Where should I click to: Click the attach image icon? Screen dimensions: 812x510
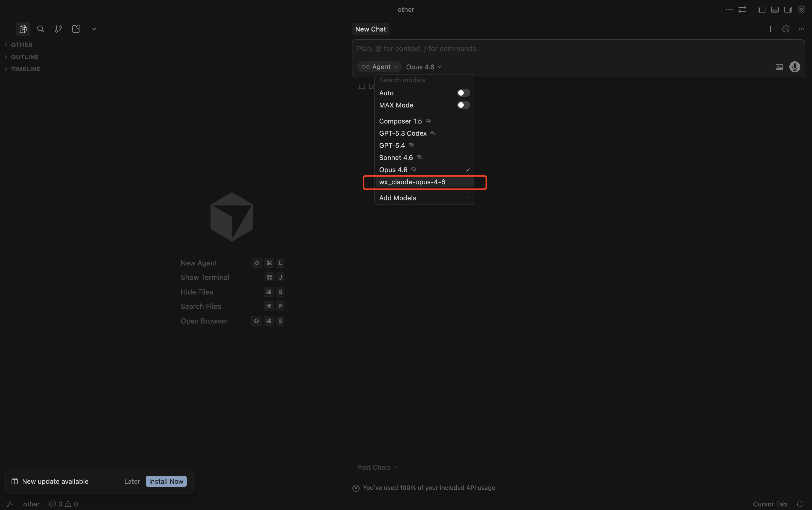click(x=779, y=67)
